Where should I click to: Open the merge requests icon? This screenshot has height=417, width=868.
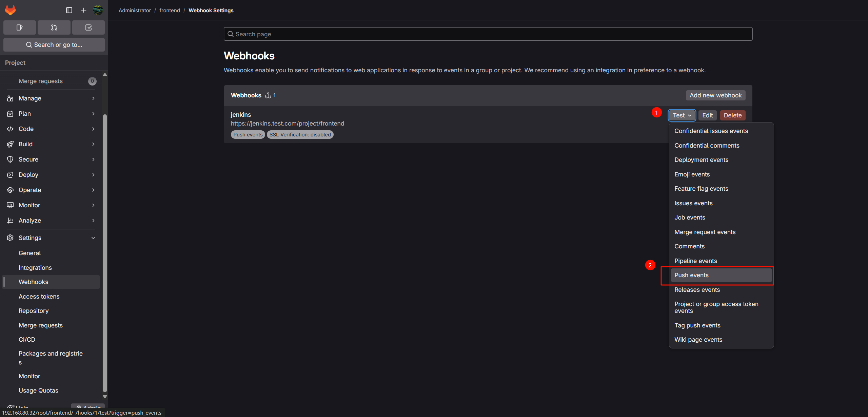pyautogui.click(x=54, y=27)
